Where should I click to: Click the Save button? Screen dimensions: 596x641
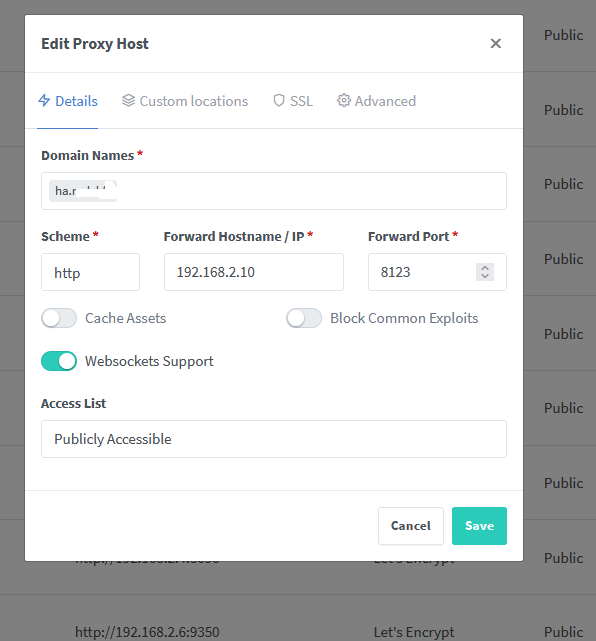pyautogui.click(x=479, y=526)
